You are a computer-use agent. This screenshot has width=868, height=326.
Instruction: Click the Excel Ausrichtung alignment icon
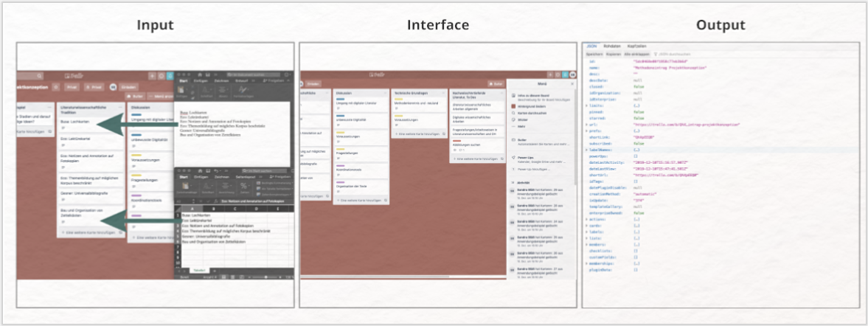[226, 186]
